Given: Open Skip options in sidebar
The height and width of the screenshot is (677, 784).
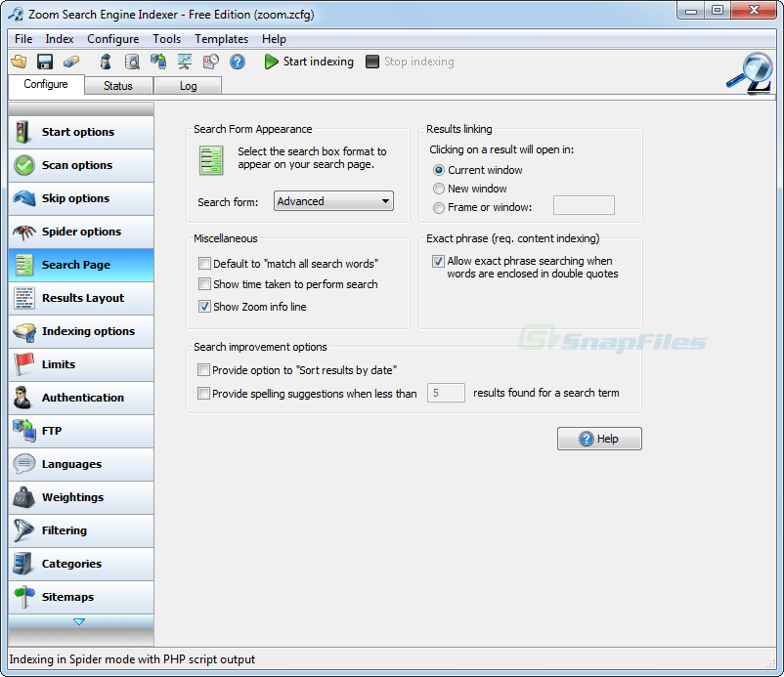Looking at the screenshot, I should 81,199.
